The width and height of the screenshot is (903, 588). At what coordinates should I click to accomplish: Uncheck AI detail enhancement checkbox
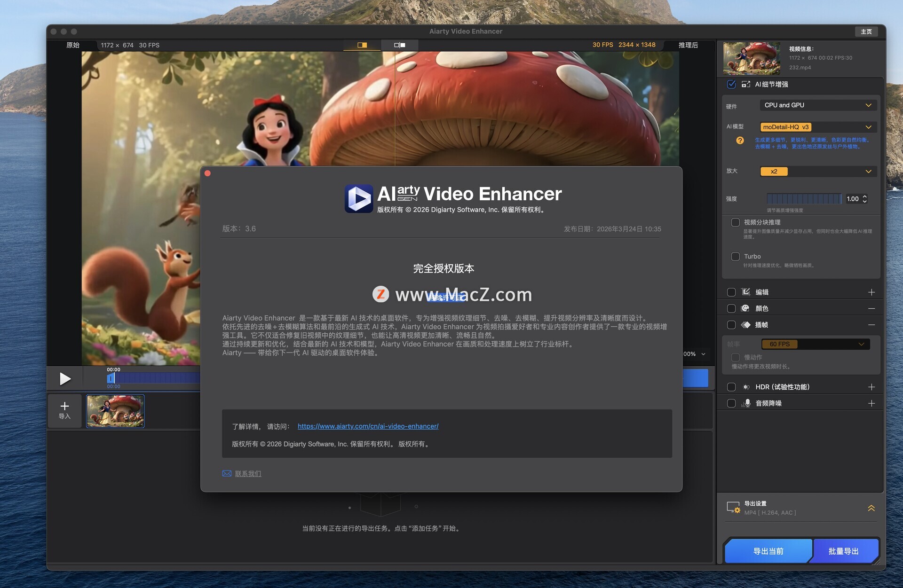click(731, 84)
